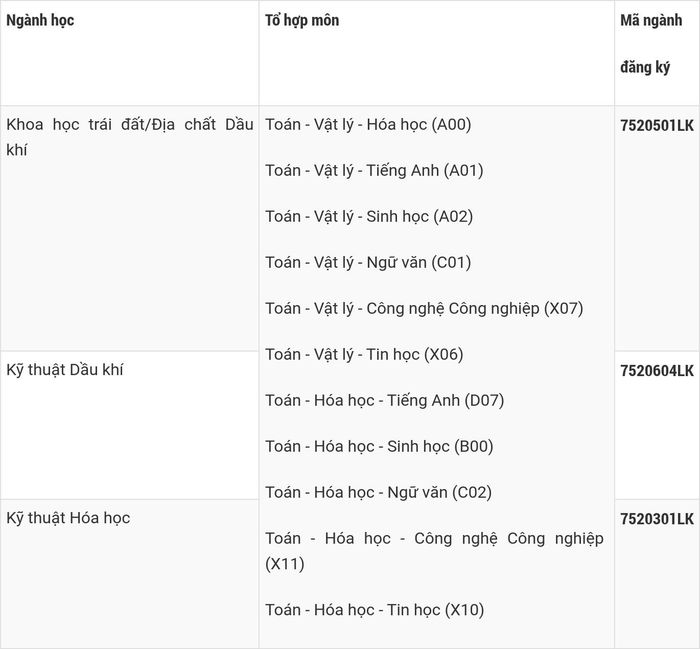Screen dimensions: 700x649
Task: Click the X07 Công nghệ Công nghiệp line
Action: pos(424,308)
